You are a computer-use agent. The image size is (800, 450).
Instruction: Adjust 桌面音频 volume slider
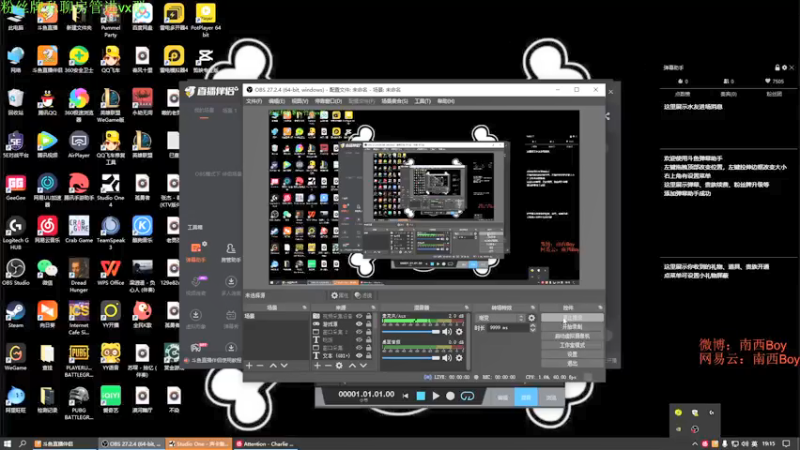click(411, 358)
